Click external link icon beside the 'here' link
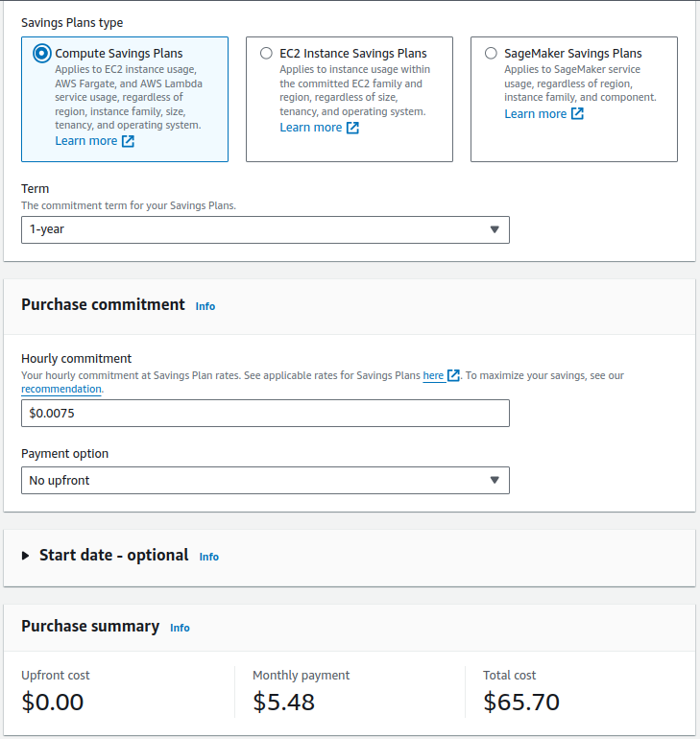The image size is (700, 739). coord(453,375)
